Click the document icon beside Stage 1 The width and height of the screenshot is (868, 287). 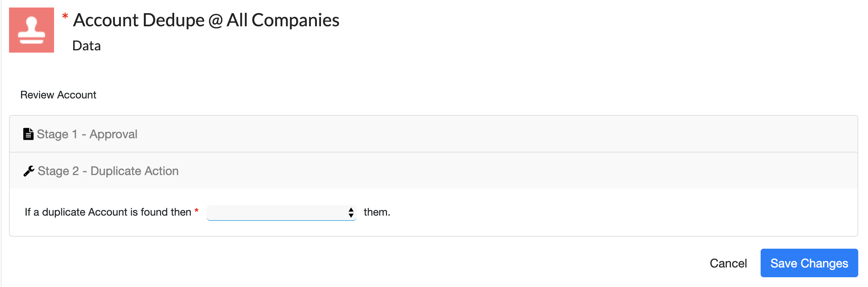(28, 134)
